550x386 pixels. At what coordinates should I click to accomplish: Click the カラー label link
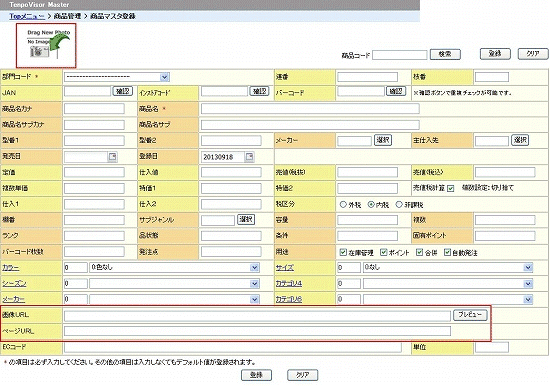(11, 267)
